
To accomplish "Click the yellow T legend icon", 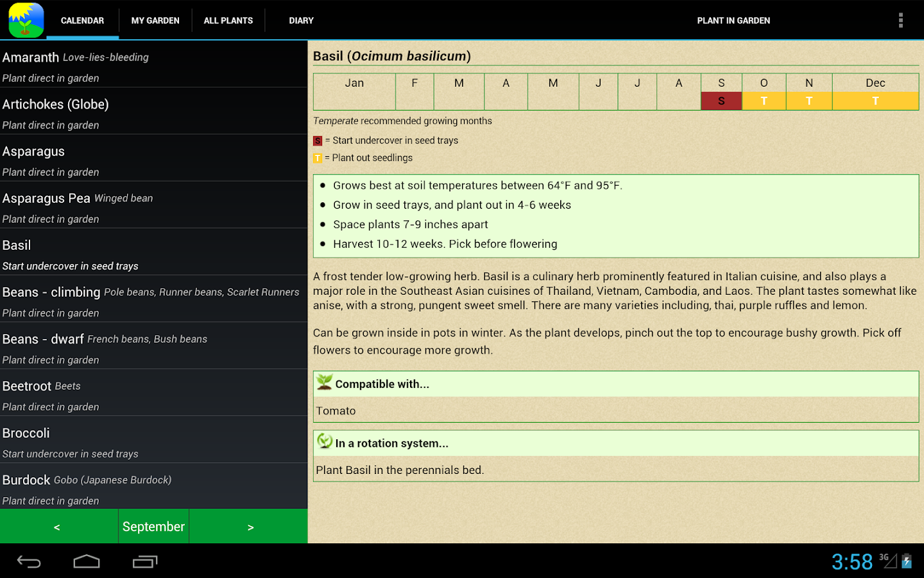I will (x=318, y=158).
